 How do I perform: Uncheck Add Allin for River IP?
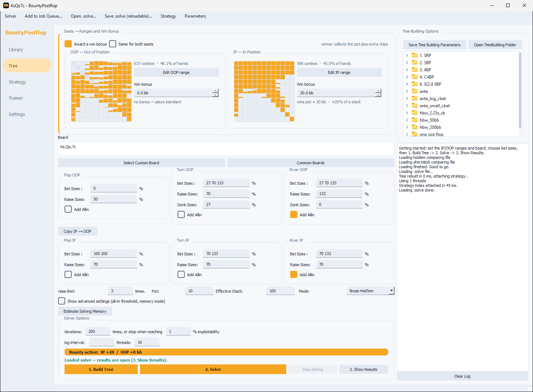(x=294, y=274)
